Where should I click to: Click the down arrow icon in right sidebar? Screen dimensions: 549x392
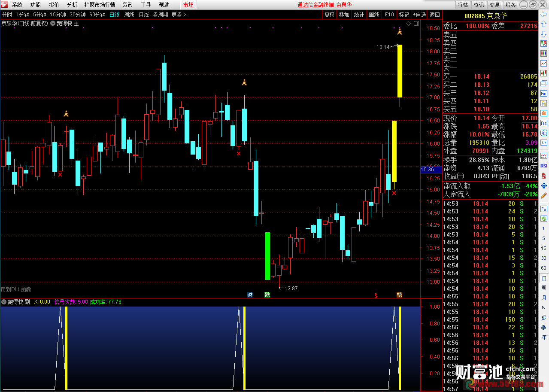point(543,33)
